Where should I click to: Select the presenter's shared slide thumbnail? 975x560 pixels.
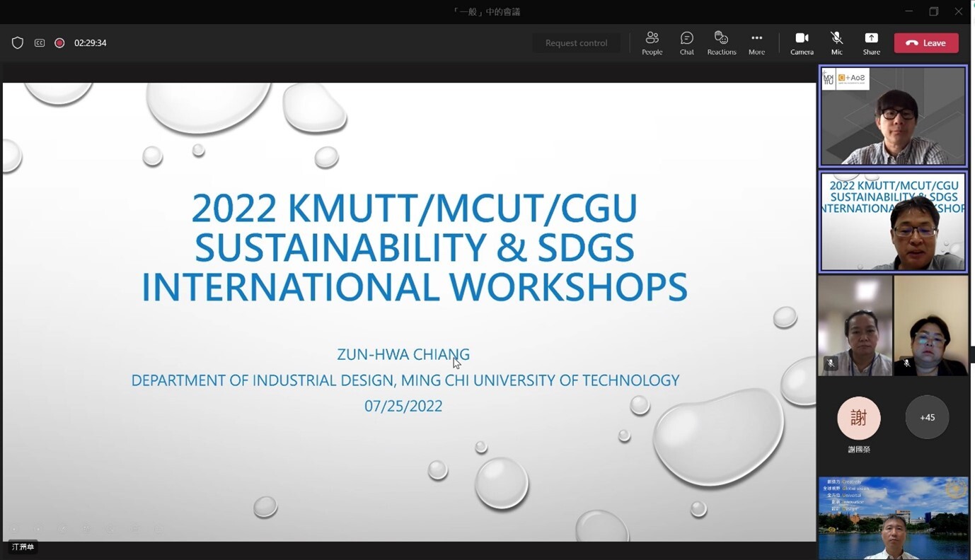[893, 221]
